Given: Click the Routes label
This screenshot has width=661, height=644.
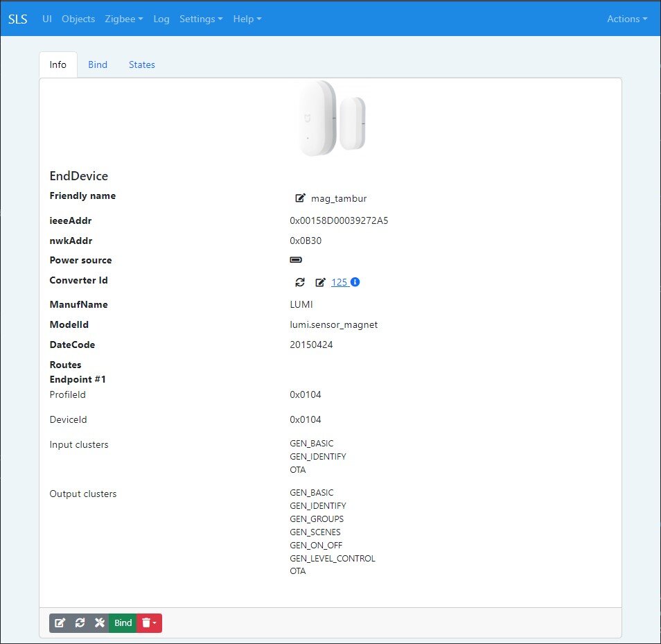Looking at the screenshot, I should point(65,365).
